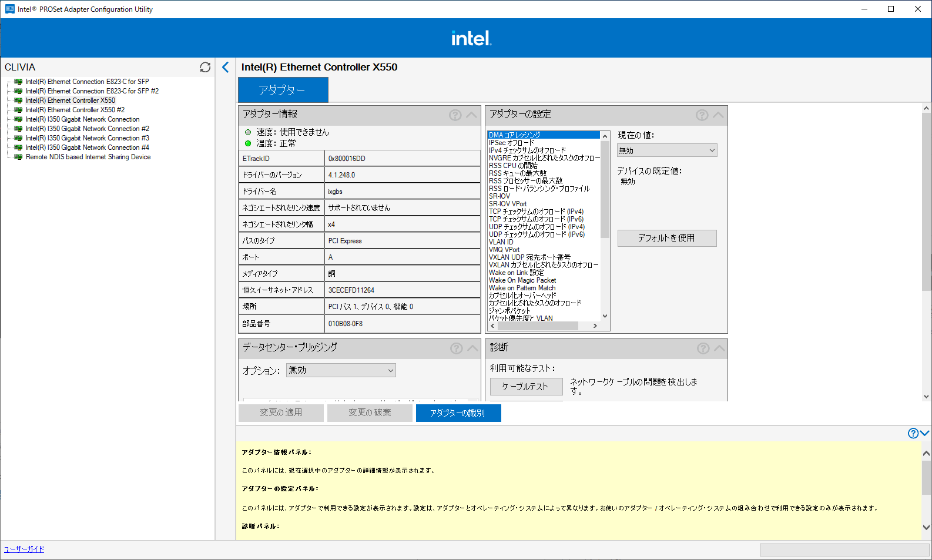Select VXLAN UDP 宛先ポート番号 setting
This screenshot has height=560, width=932.
point(529,257)
